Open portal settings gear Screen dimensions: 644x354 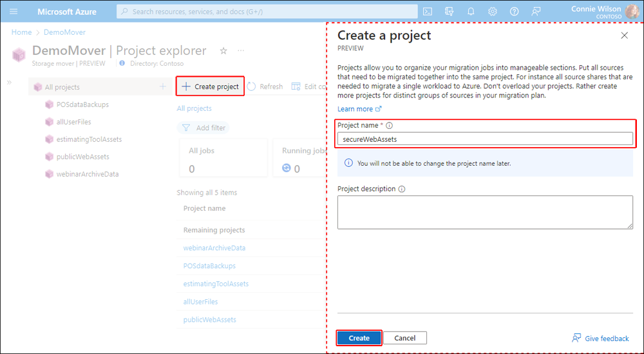pyautogui.click(x=493, y=12)
